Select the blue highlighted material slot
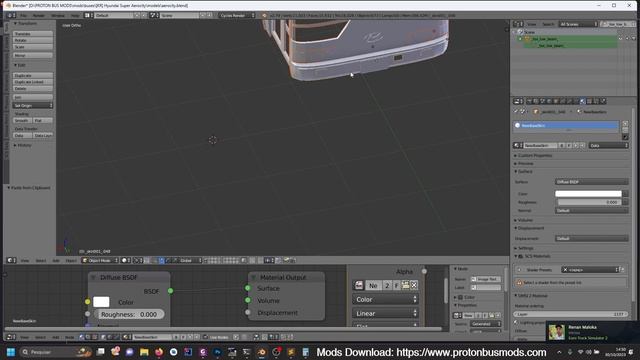 [x=566, y=126]
